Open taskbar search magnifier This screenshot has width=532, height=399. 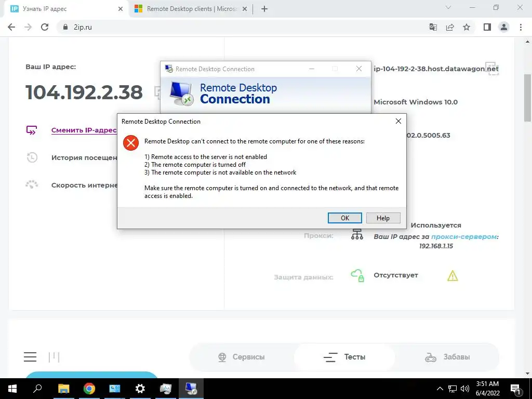37,389
